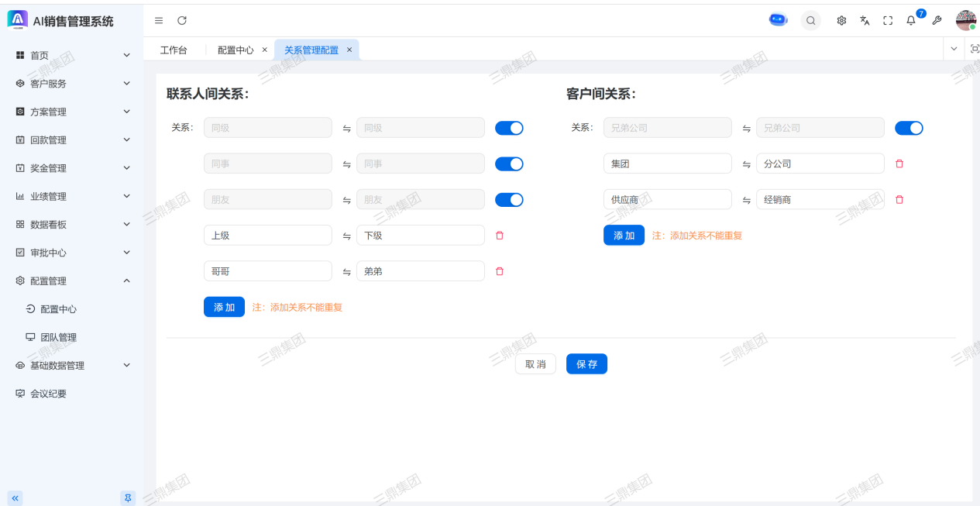Open the language translation icon

point(865,21)
